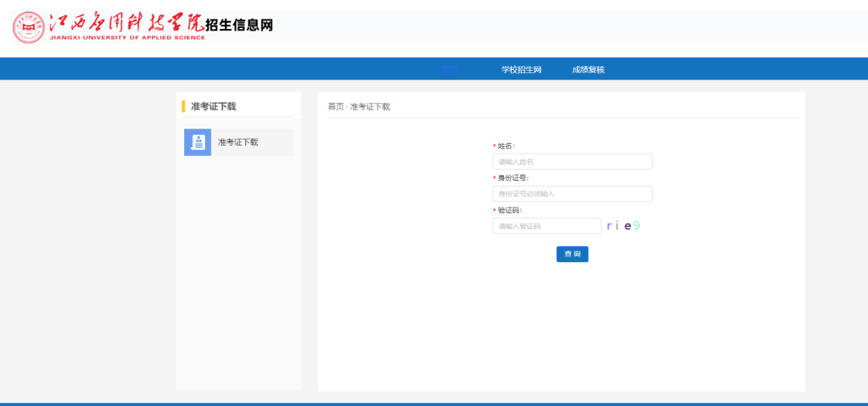Refresh the captcha image showing rie9

624,225
